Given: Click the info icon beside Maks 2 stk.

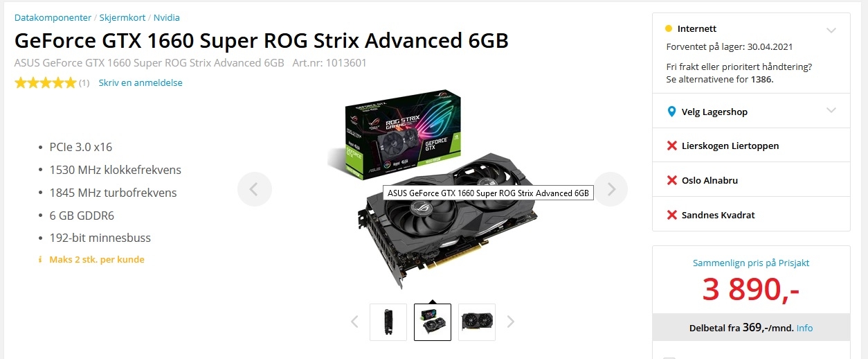Looking at the screenshot, I should (x=40, y=260).
